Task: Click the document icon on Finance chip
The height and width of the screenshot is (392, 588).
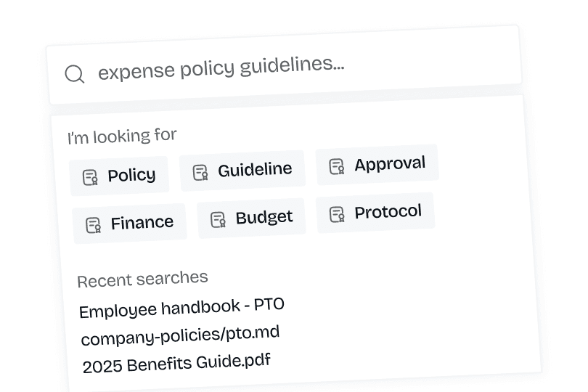Action: tap(94, 225)
